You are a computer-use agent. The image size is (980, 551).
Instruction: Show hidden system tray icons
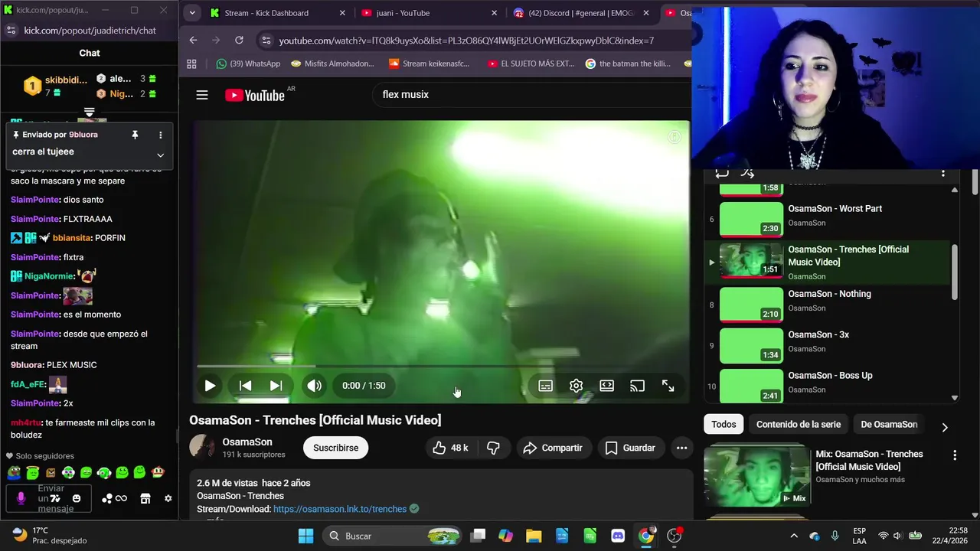tap(794, 536)
